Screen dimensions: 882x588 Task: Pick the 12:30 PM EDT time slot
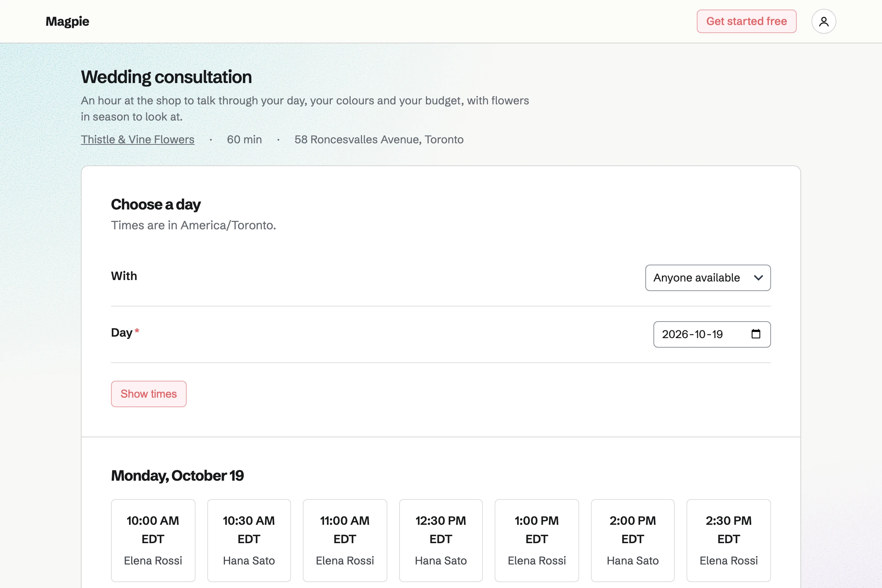point(441,540)
